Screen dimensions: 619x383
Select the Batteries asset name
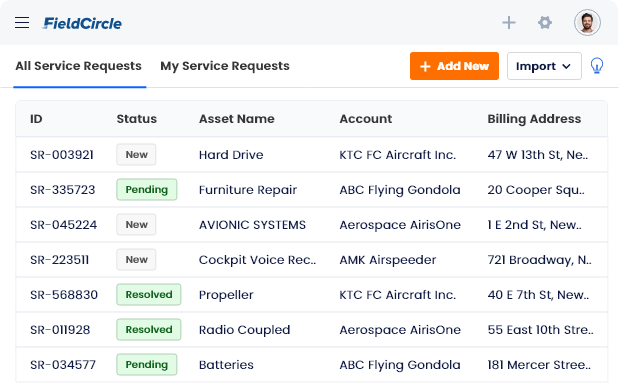pos(226,365)
